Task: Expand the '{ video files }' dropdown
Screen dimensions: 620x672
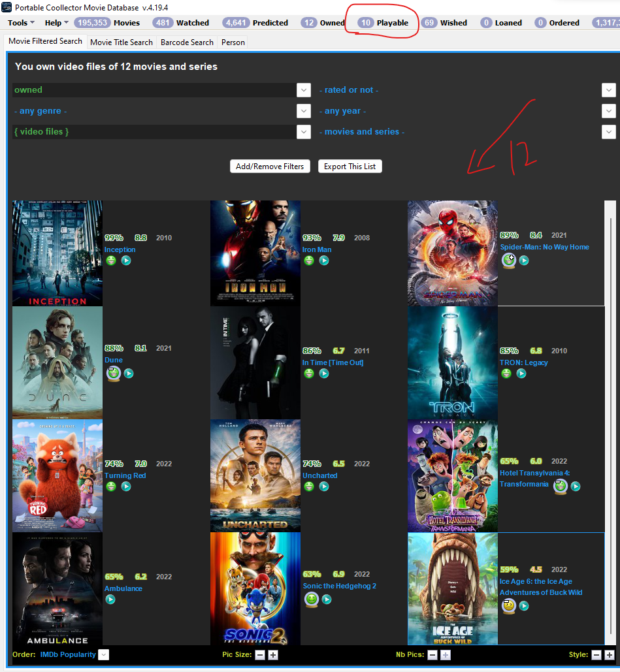Action: [x=304, y=131]
